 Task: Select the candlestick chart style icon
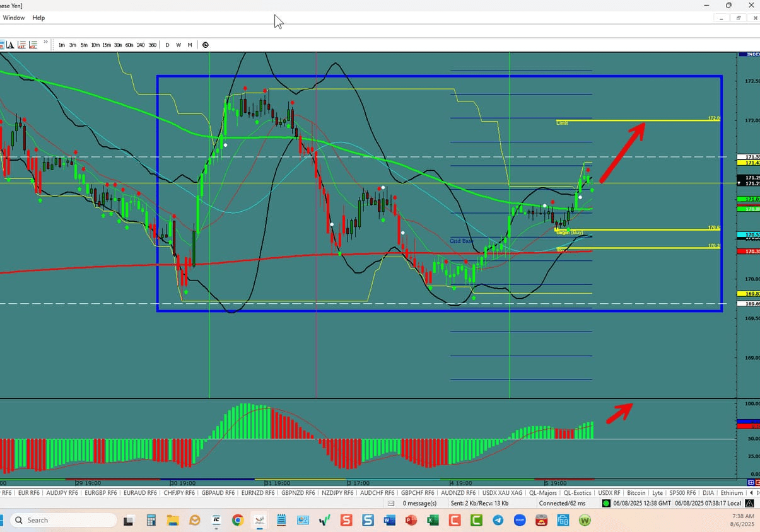click(4, 45)
